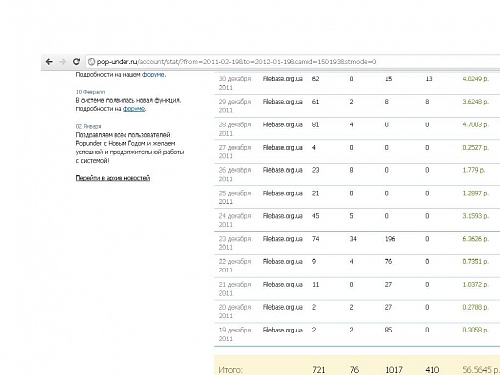500x375 pixels.
Task: Select the '02 Января' news date
Action: point(88,126)
